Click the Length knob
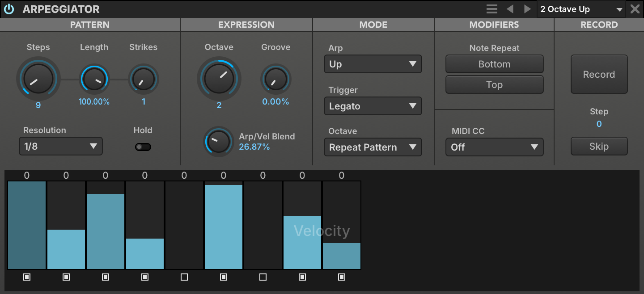 94,80
